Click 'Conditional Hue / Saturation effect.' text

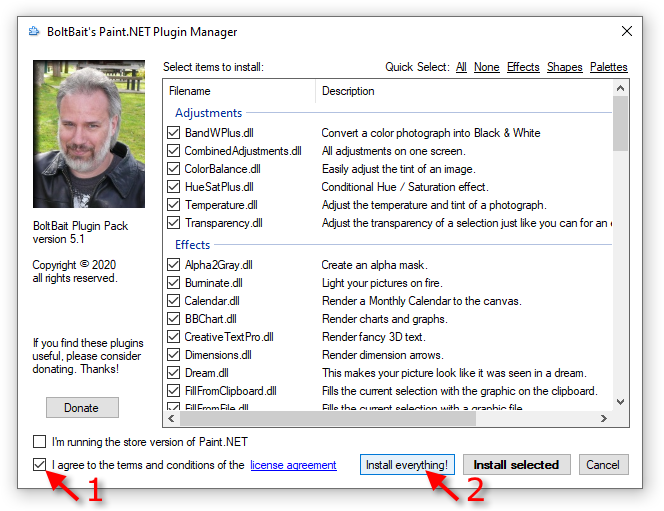tap(405, 187)
